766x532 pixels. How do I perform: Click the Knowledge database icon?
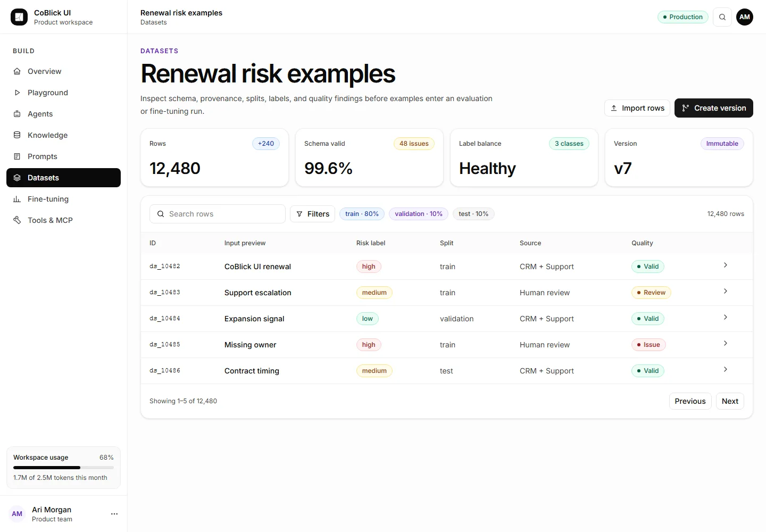[17, 135]
